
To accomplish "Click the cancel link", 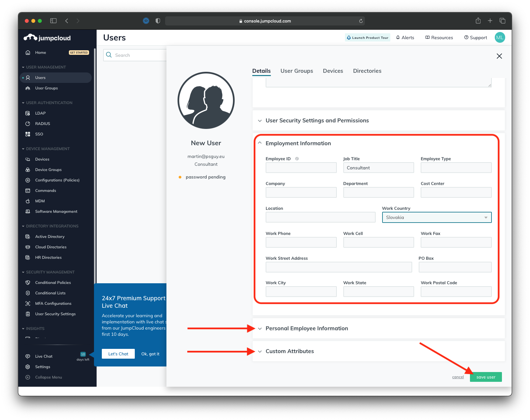I will [458, 377].
